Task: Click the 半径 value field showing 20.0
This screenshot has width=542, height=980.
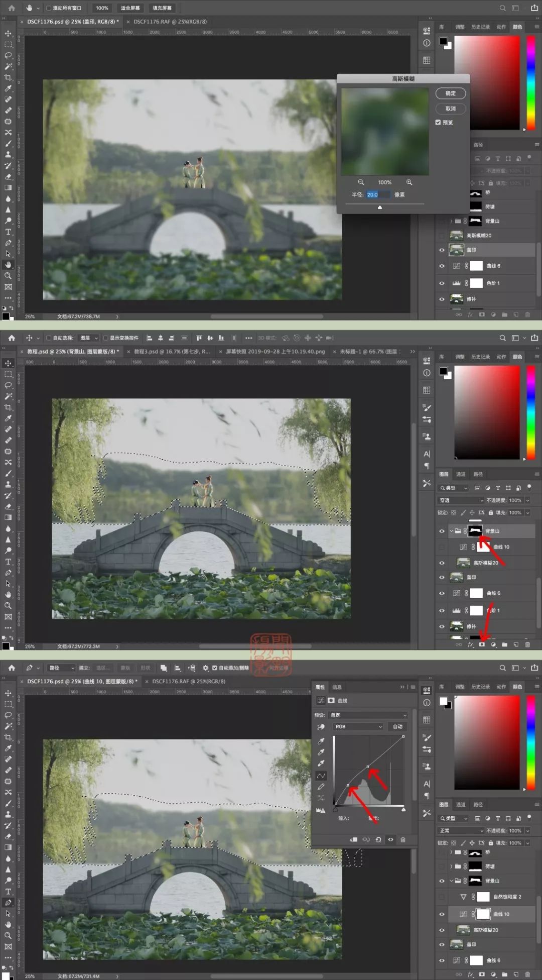Action: click(x=378, y=194)
